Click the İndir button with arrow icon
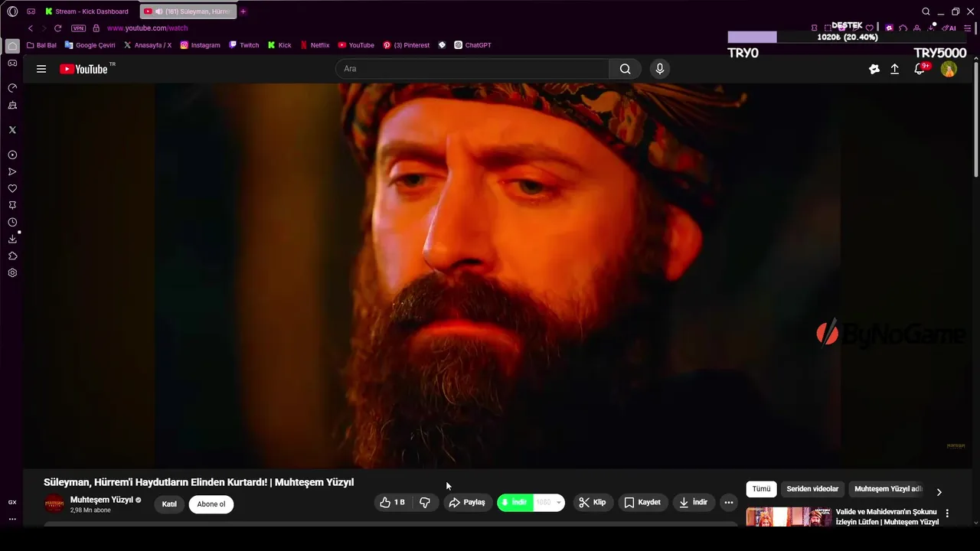Screen dimensions: 980x551 point(693,503)
